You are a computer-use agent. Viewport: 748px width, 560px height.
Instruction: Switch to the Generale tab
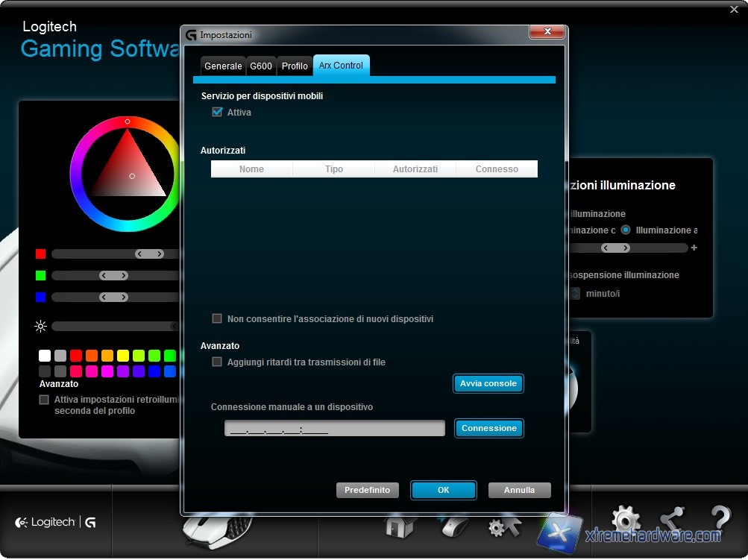point(223,66)
